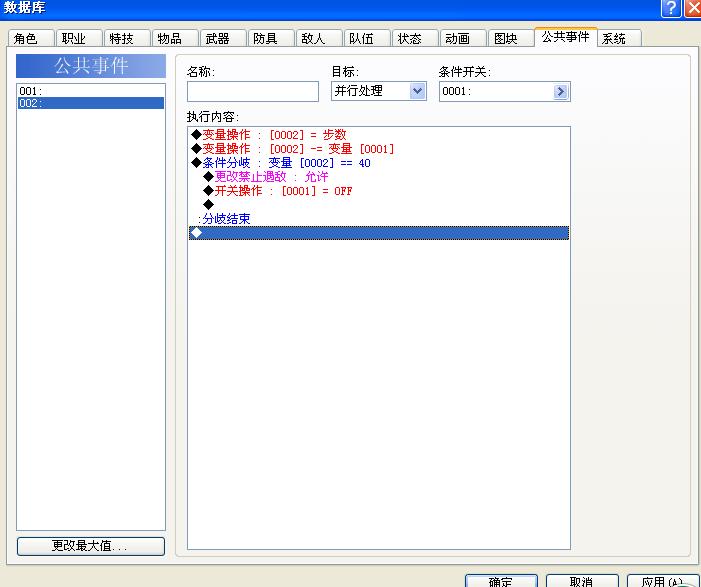701x587 pixels.
Task: Select the empty diamond line inside the branch
Action: [379, 205]
